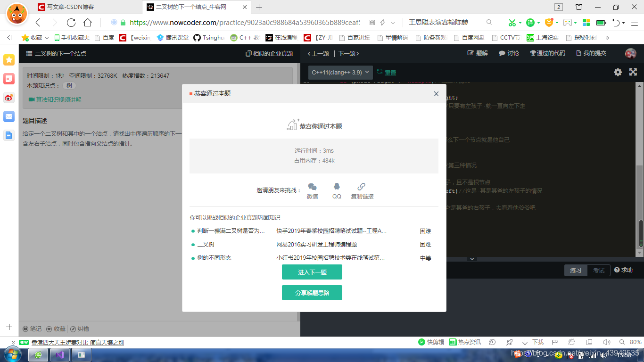Open 腾讯课堂 bookmark

173,38
